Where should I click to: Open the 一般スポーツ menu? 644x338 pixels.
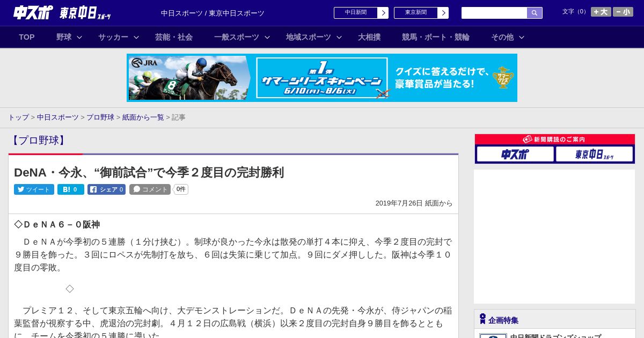(x=237, y=37)
